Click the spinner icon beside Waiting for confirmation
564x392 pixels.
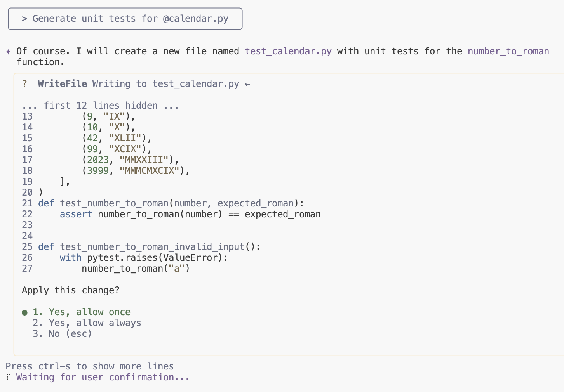[x=8, y=377]
